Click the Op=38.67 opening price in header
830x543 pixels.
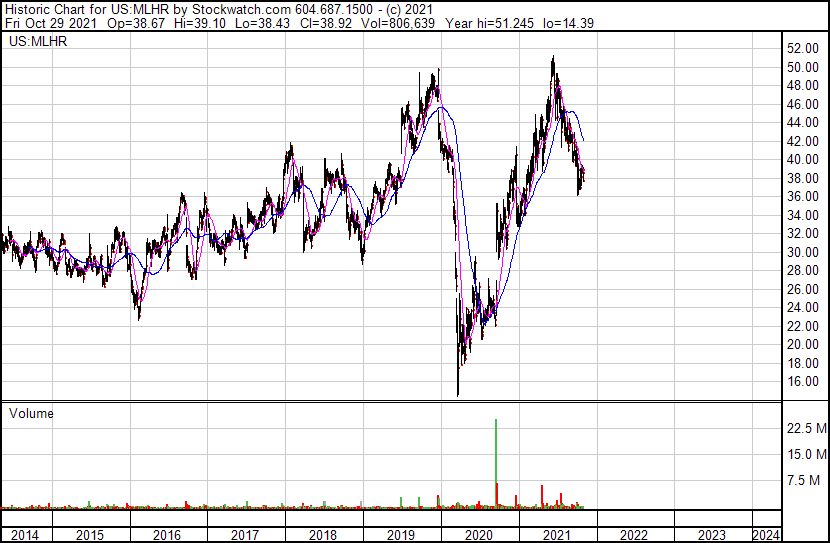click(x=136, y=23)
